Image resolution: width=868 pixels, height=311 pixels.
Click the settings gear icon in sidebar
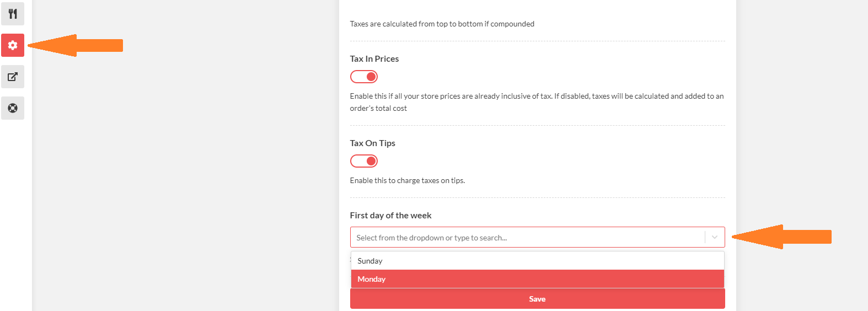tap(13, 45)
